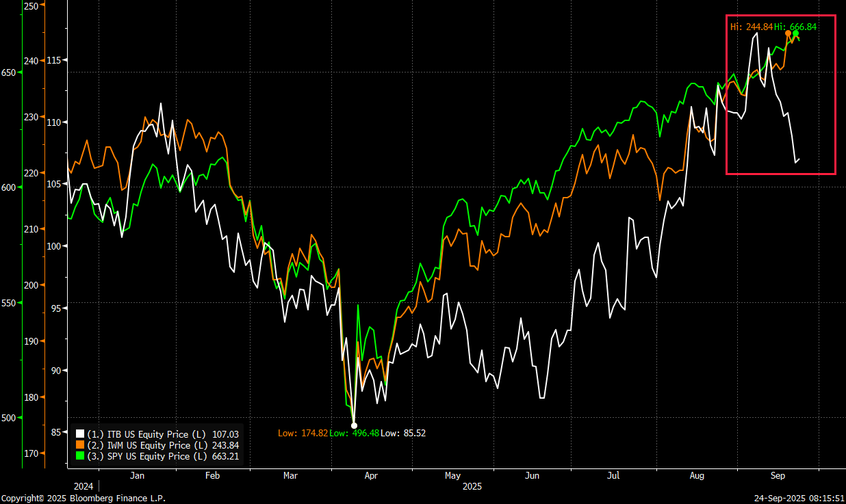
Task: Click the orange high-point marker dot
Action: 789,34
